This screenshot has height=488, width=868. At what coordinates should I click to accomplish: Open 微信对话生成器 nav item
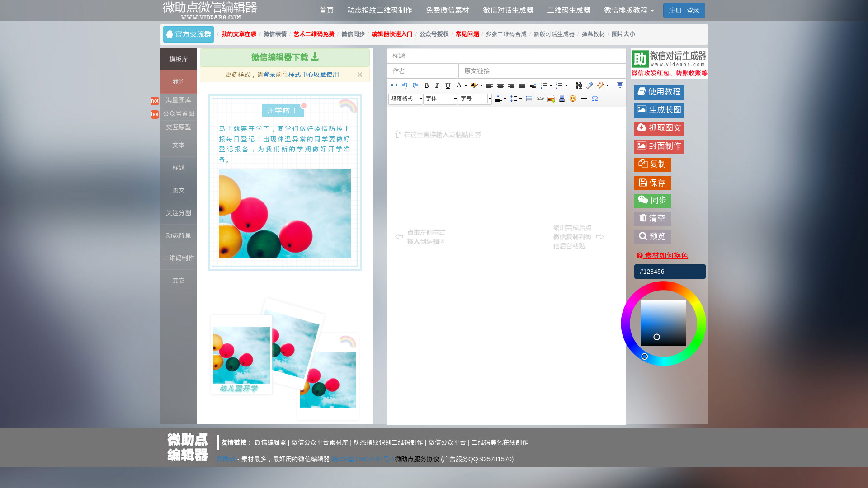508,10
